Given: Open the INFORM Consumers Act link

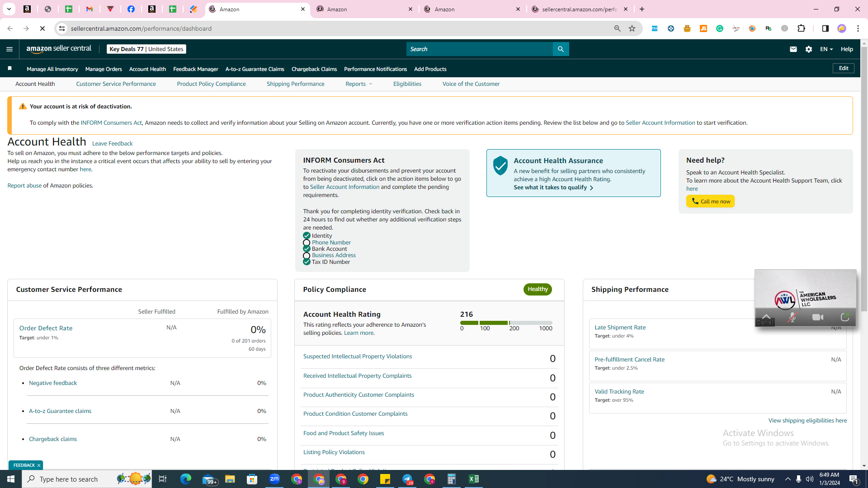Looking at the screenshot, I should 111,123.
